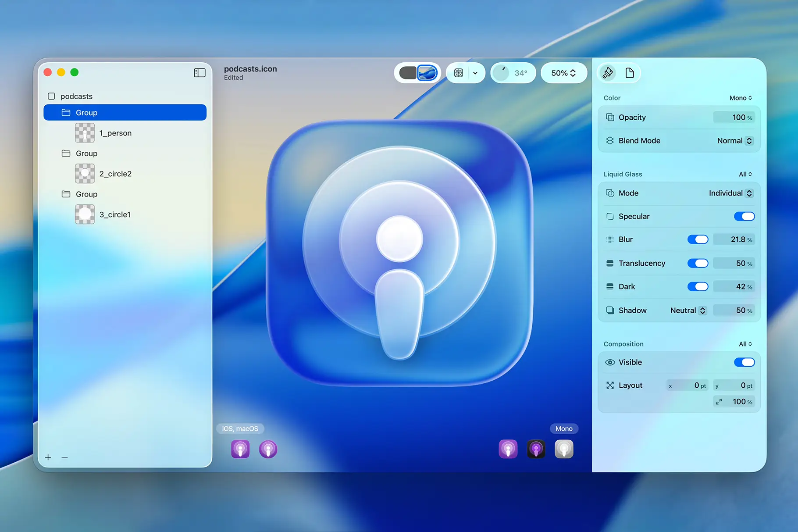Expand the grid overlay options chevron
The height and width of the screenshot is (532, 798).
475,73
